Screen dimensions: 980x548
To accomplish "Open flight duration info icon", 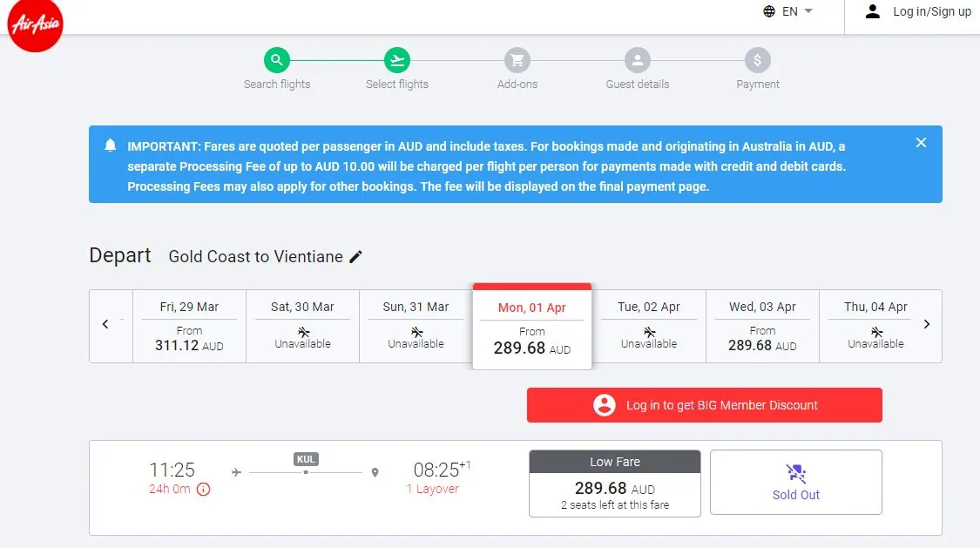I will click(x=204, y=490).
